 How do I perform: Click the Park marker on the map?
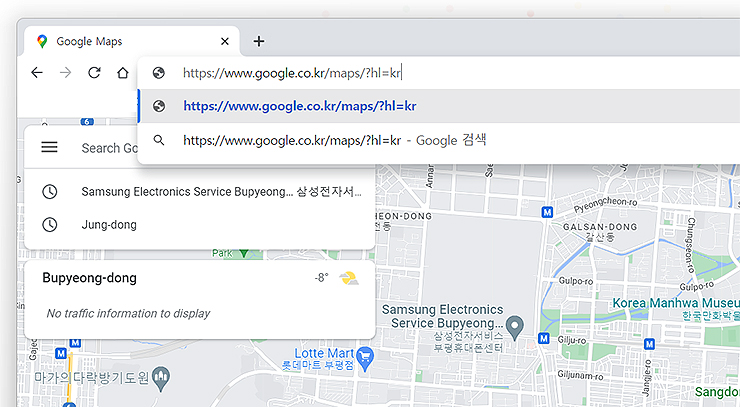pos(244,254)
